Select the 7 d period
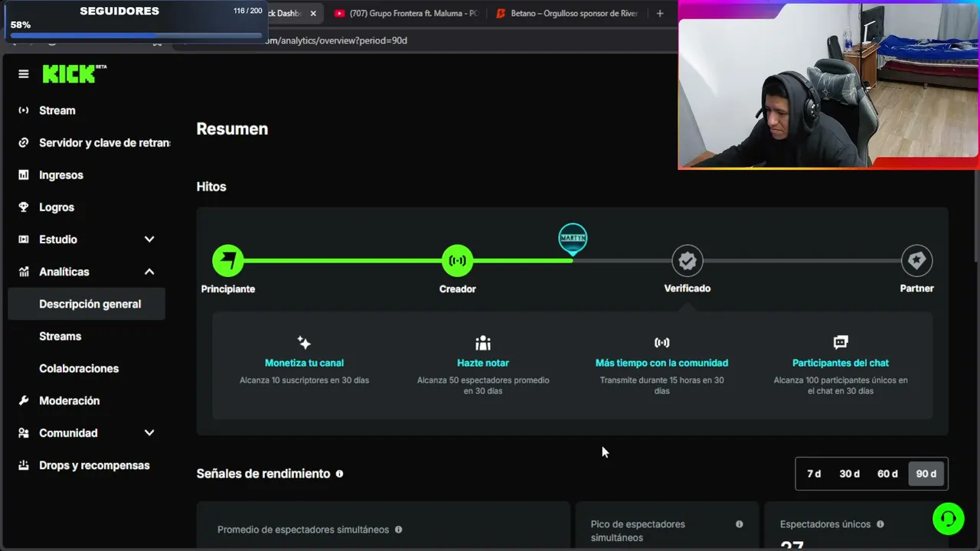 tap(814, 474)
